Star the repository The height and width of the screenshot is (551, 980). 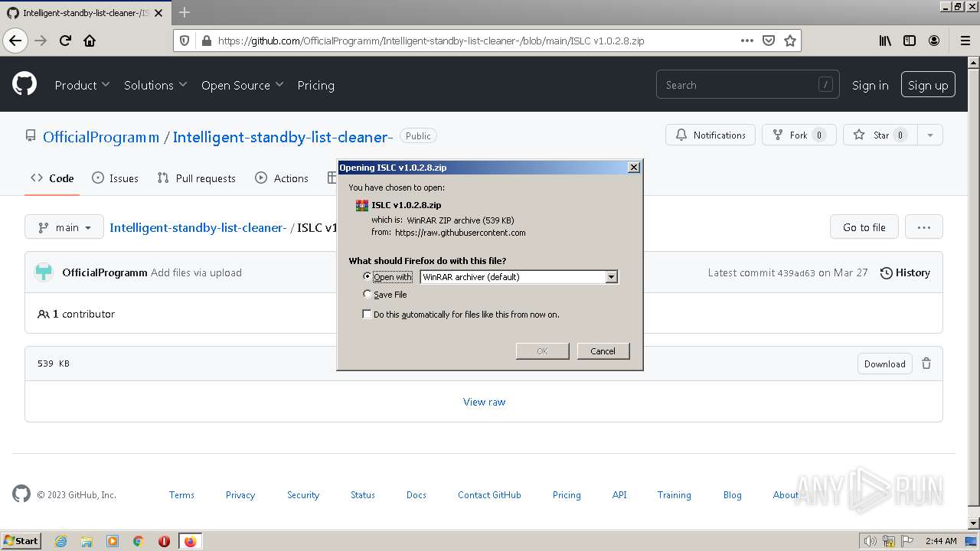pos(880,135)
